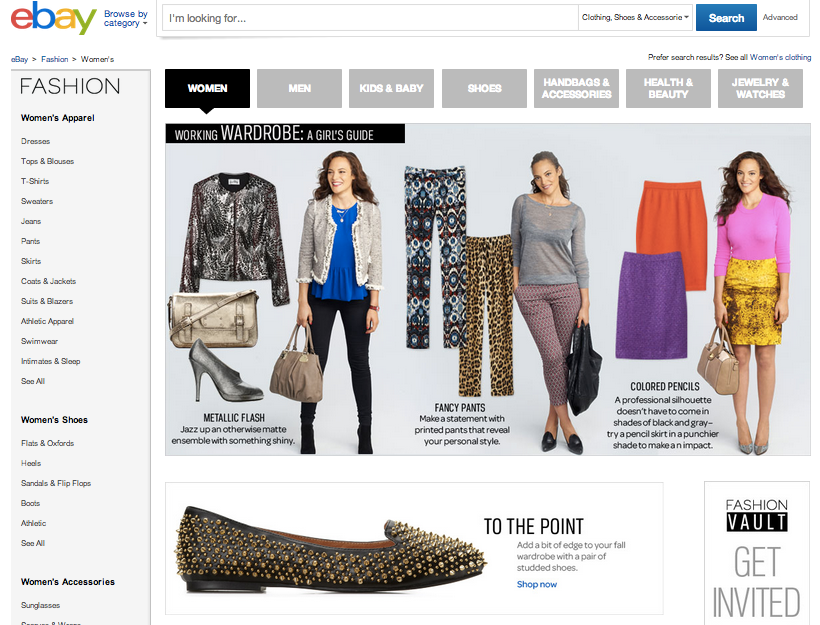Click the studded loafer shoe image
This screenshot has width=820, height=625.
(332, 549)
